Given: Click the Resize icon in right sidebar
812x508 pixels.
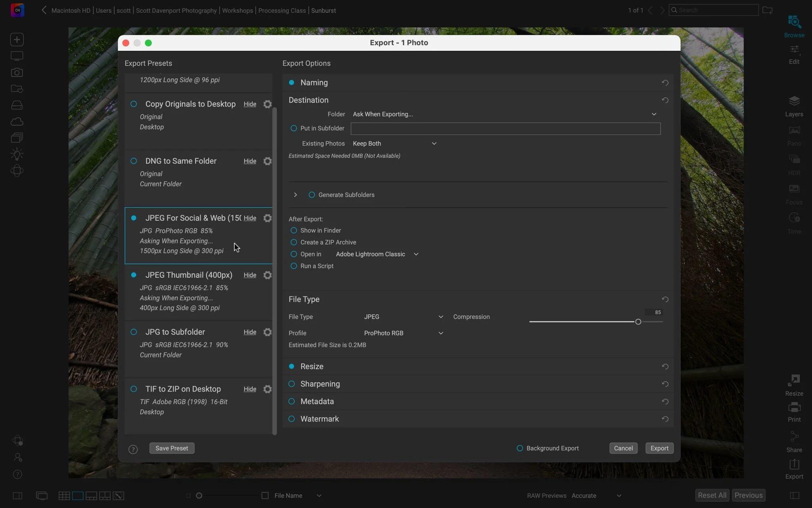Looking at the screenshot, I should click(x=794, y=385).
